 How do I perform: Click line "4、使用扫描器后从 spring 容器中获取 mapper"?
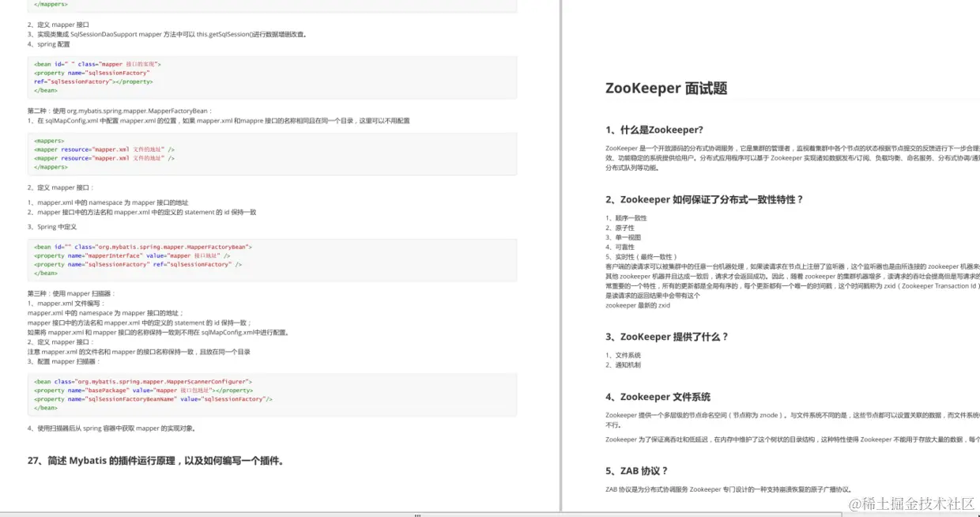[111, 428]
